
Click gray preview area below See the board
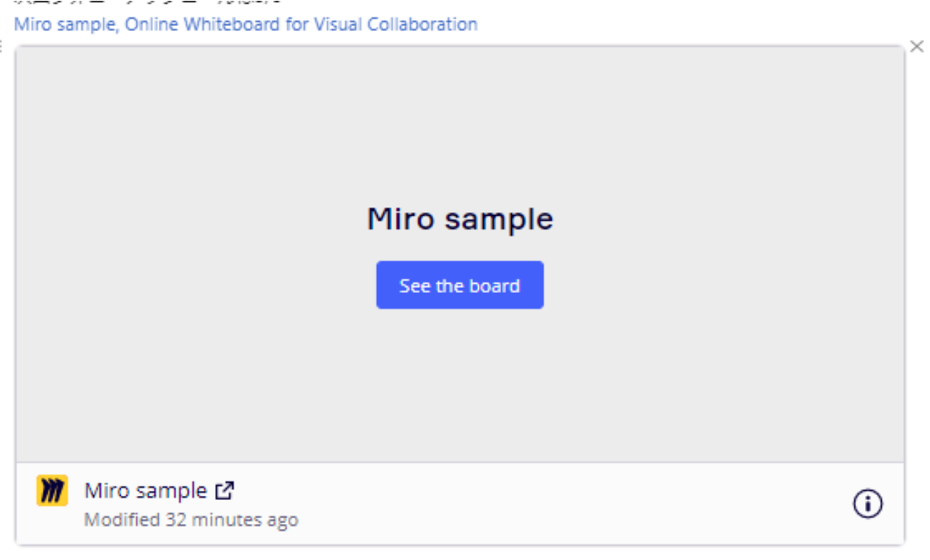[460, 382]
